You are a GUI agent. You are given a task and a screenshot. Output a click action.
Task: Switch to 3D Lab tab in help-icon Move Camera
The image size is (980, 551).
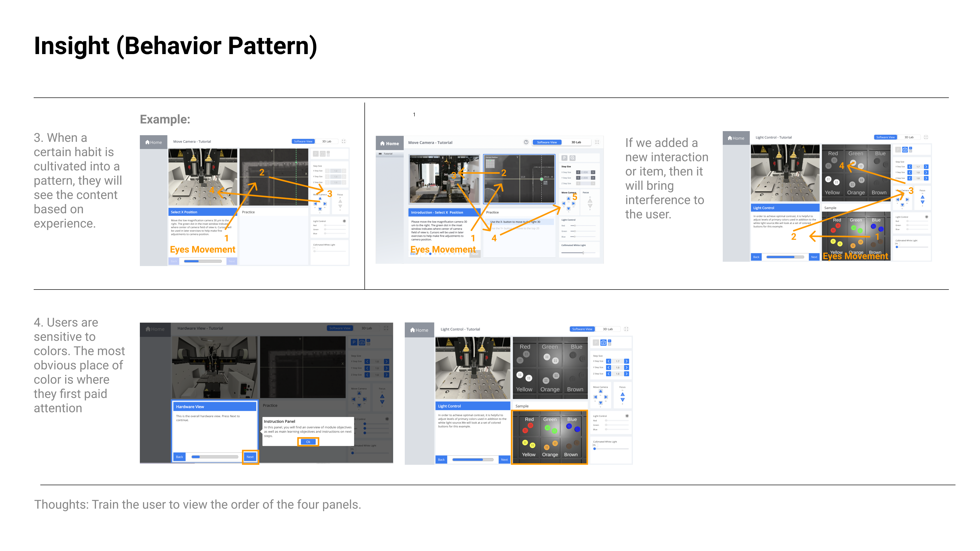pyautogui.click(x=576, y=142)
